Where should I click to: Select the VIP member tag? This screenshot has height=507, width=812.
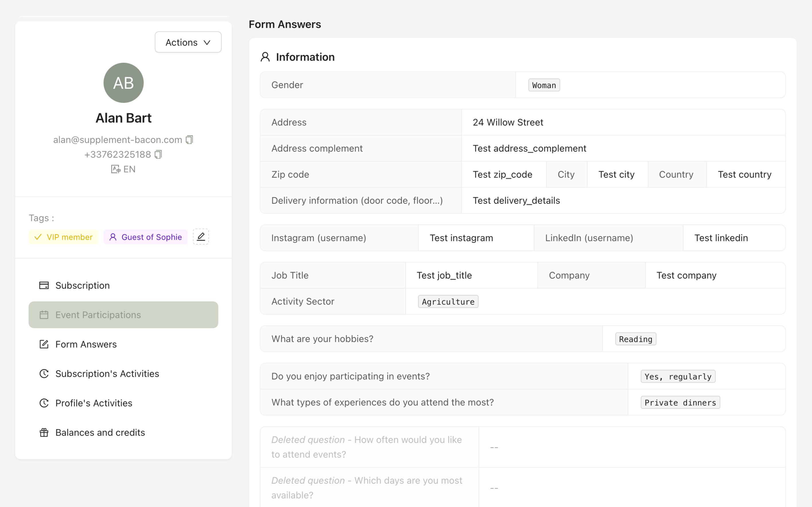click(63, 237)
